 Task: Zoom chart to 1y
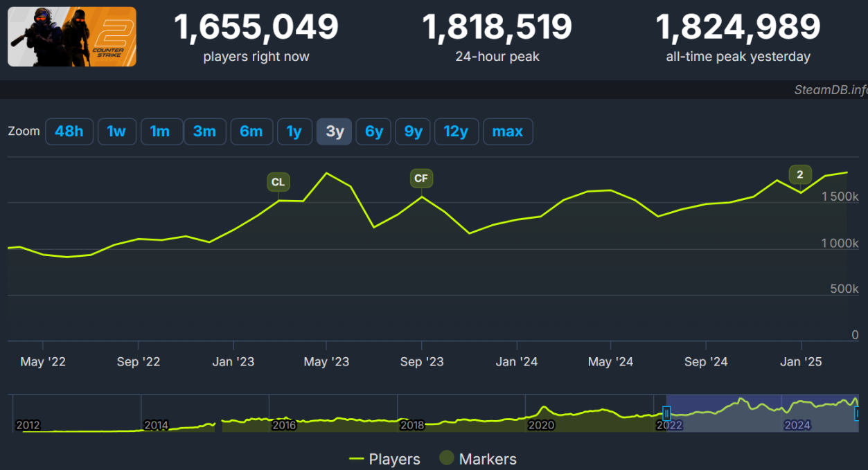[x=294, y=132]
